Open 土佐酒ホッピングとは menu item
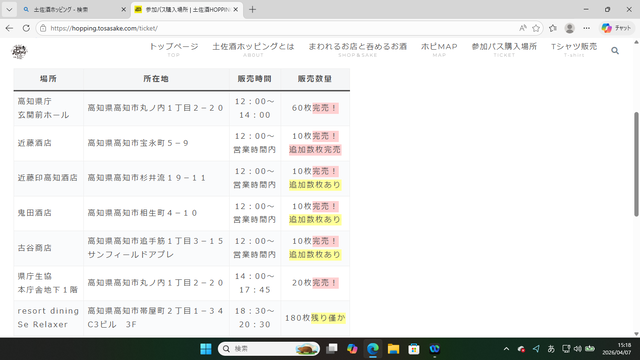The width and height of the screenshot is (640, 360). [253, 49]
